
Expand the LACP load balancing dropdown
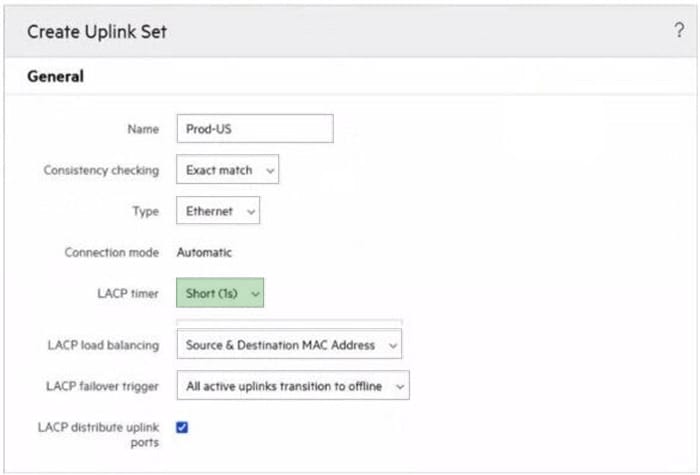point(288,345)
